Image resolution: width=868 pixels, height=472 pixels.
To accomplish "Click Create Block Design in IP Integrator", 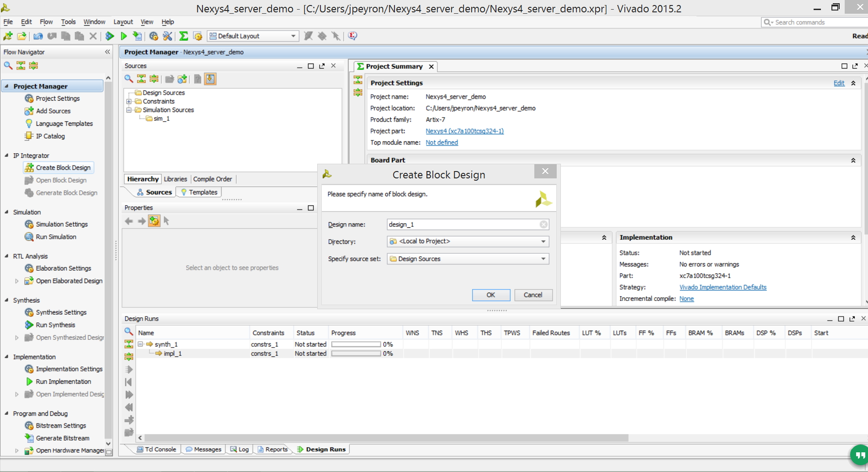I will 58,168.
